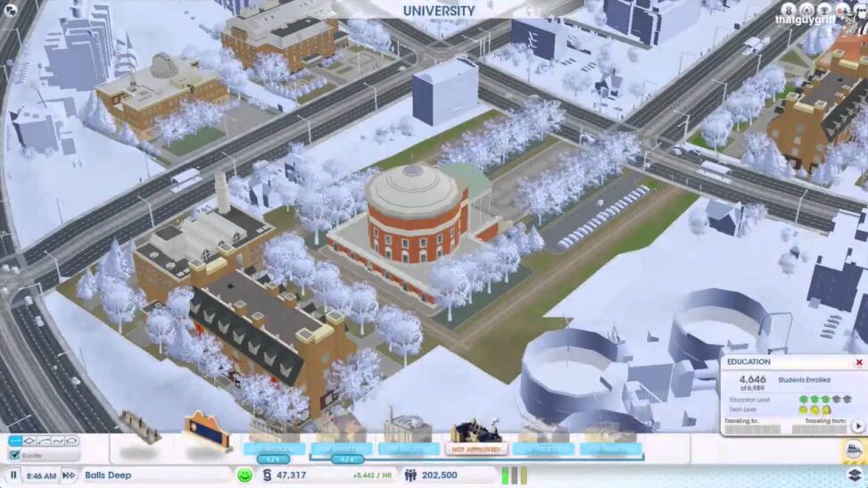The height and width of the screenshot is (488, 868).
Task: Toggle the Guides checkbox
Action: pos(15,455)
